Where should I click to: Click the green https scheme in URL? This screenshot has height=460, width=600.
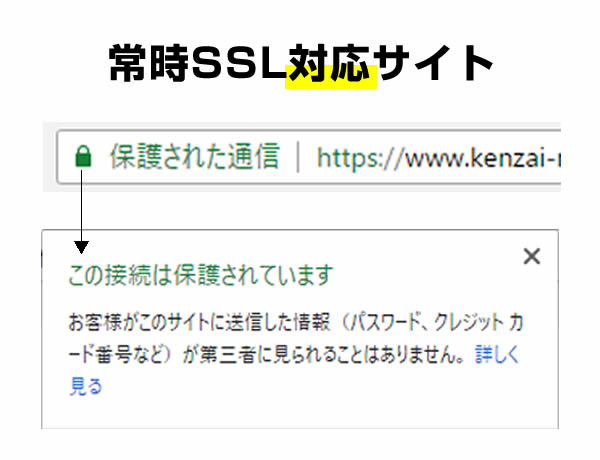tap(348, 158)
